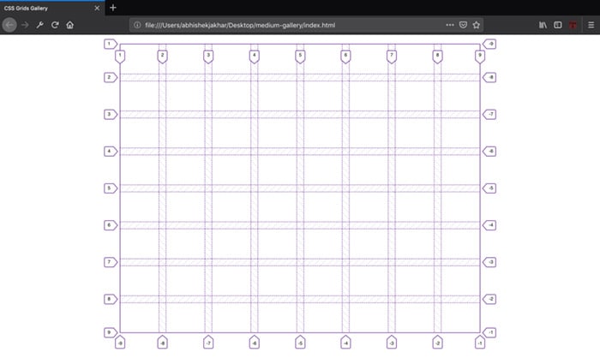Bookmark this page with star icon
This screenshot has width=600, height=364.
pos(476,25)
